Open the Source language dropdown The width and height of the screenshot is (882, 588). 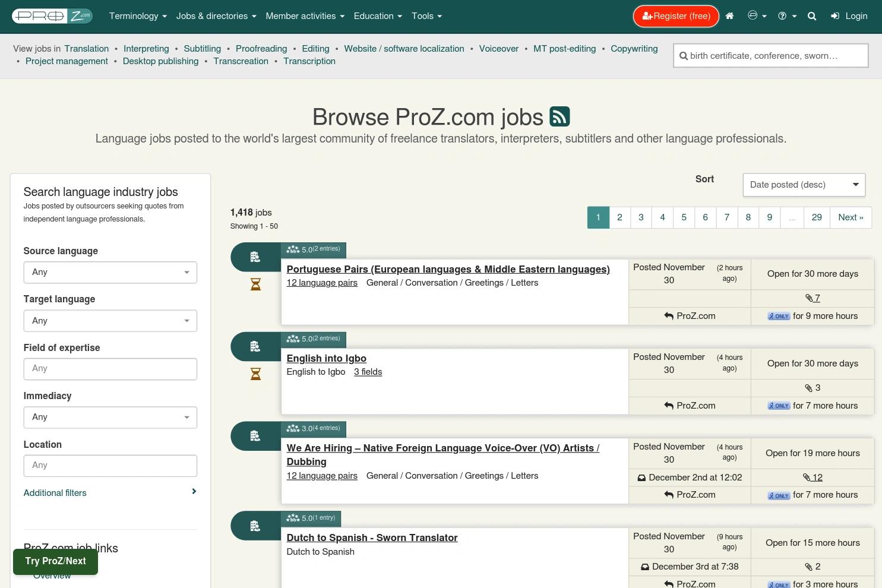click(x=110, y=272)
